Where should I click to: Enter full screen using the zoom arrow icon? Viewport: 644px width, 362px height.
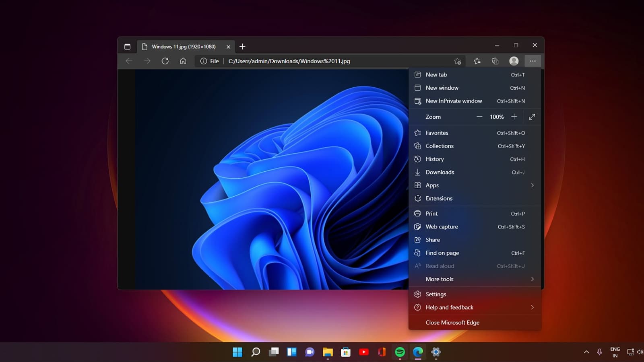tap(532, 117)
